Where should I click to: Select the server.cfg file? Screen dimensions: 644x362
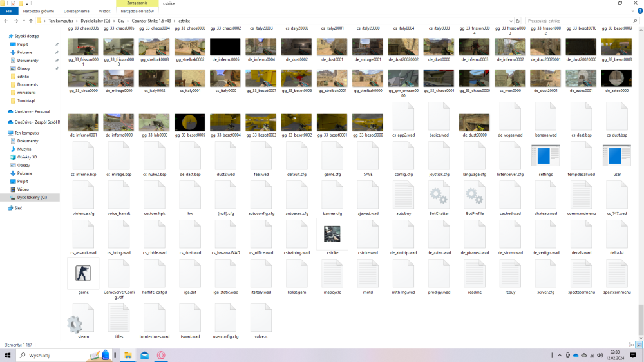[x=545, y=274]
